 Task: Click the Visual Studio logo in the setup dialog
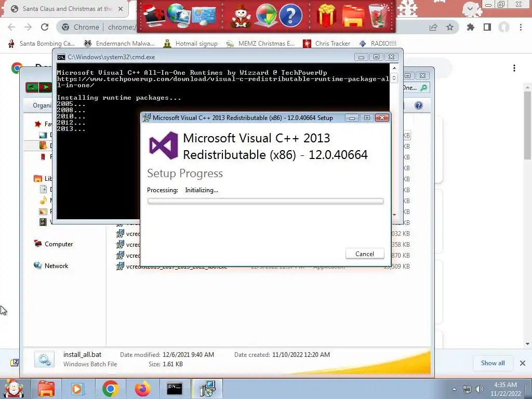click(x=164, y=145)
